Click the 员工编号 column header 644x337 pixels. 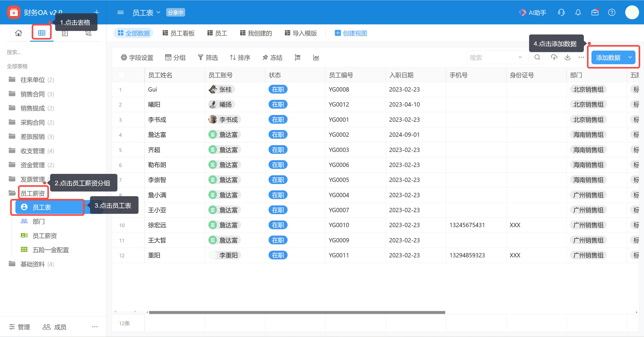tap(355, 75)
